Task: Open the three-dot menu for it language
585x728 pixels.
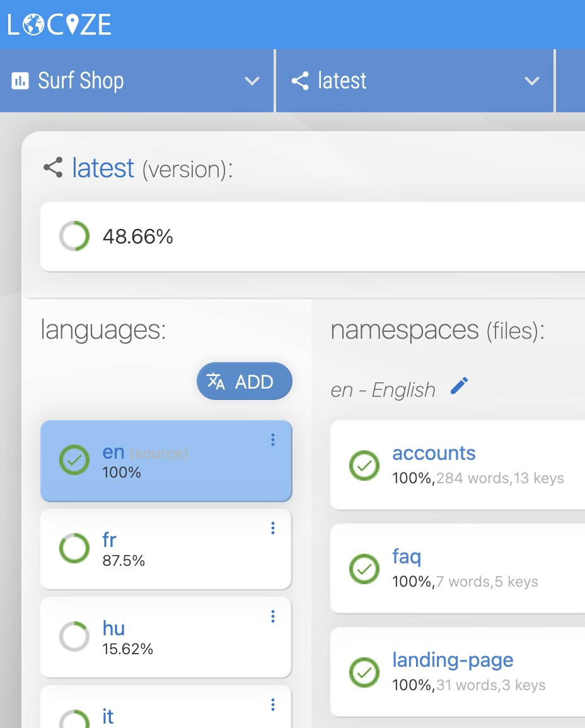Action: pos(273,705)
